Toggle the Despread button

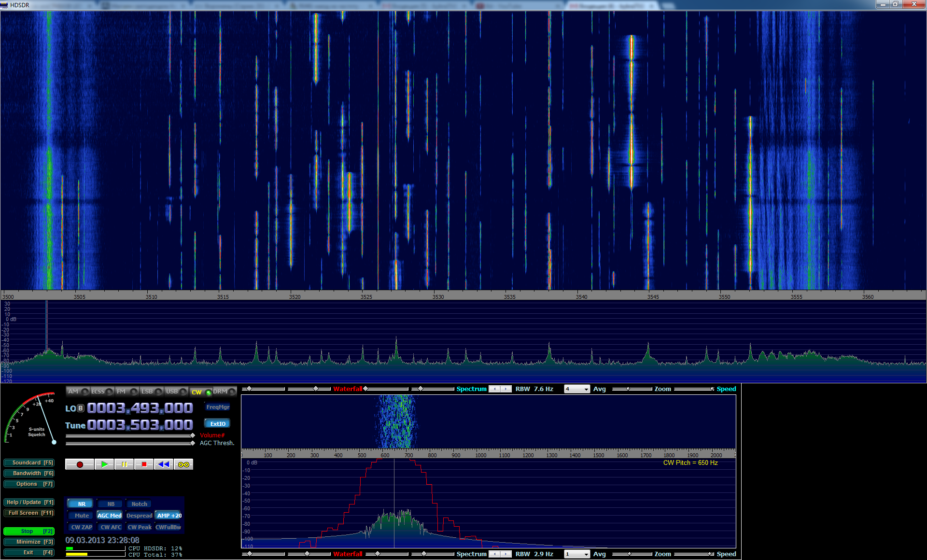pyautogui.click(x=139, y=516)
